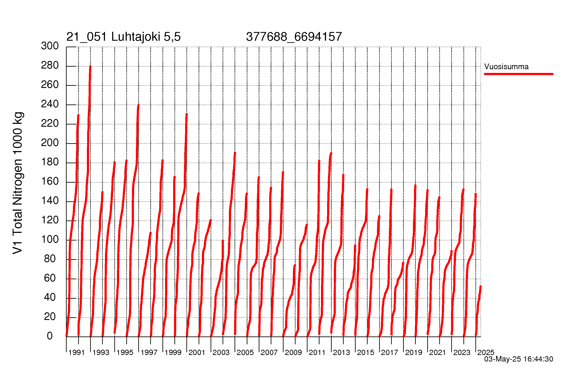This screenshot has width=588, height=370.
Task: Click the y-axis value 20
Action: point(50,317)
